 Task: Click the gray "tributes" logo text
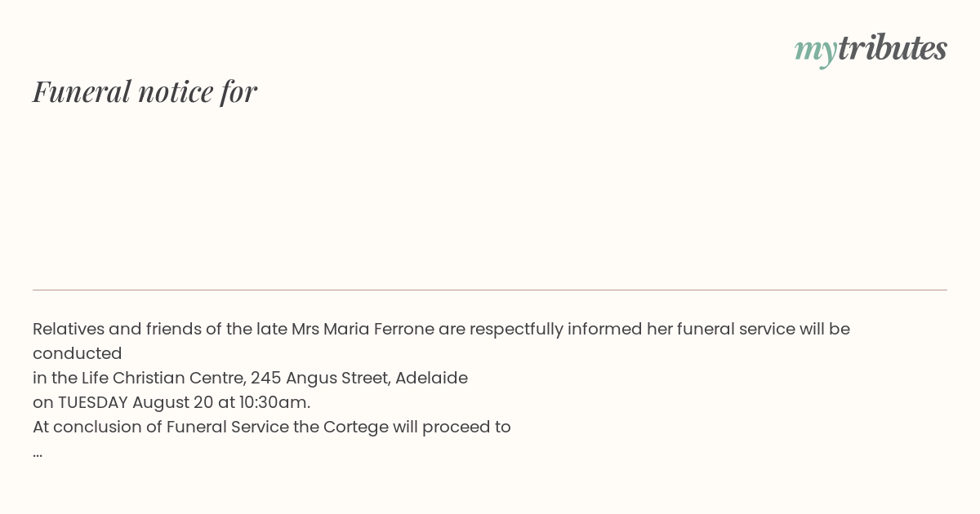(x=892, y=47)
